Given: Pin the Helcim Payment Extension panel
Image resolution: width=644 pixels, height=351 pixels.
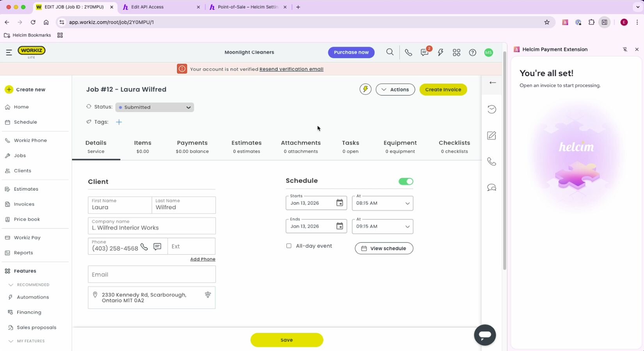Looking at the screenshot, I should (x=625, y=50).
